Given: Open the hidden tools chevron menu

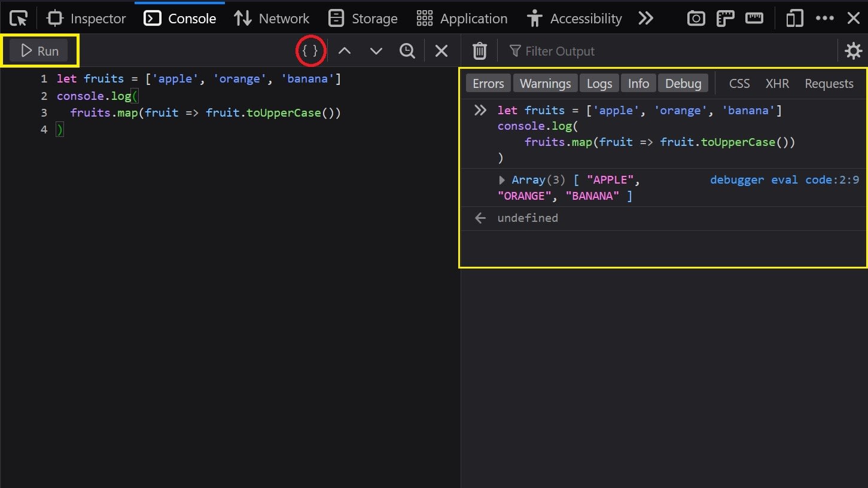Looking at the screenshot, I should coord(646,18).
